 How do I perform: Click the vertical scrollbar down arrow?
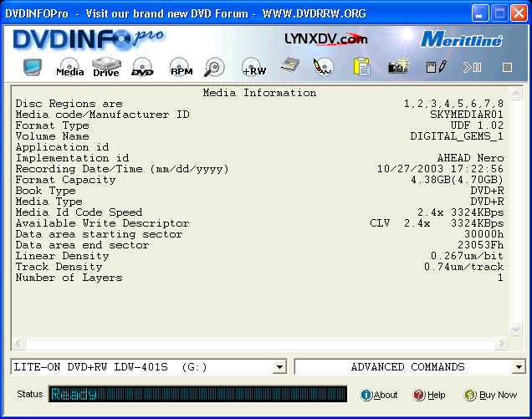point(516,329)
